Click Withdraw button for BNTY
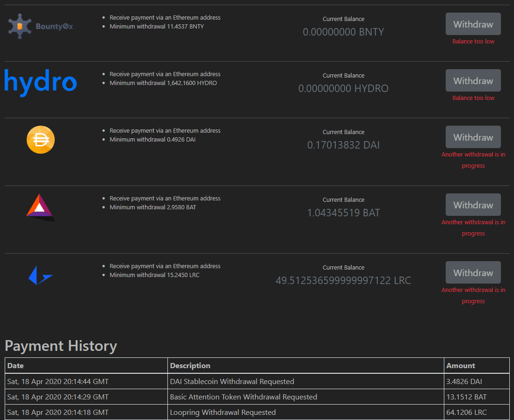This screenshot has width=514, height=420. pyautogui.click(x=473, y=24)
